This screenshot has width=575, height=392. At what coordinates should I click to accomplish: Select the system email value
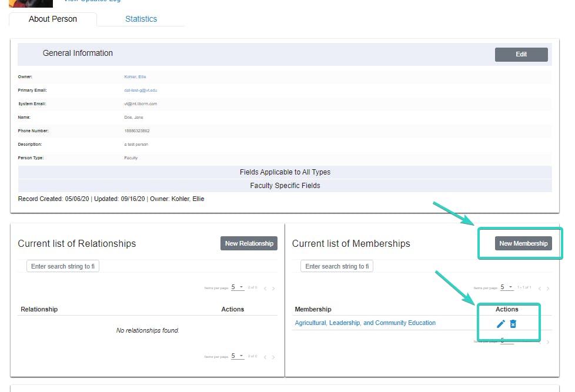click(x=141, y=104)
